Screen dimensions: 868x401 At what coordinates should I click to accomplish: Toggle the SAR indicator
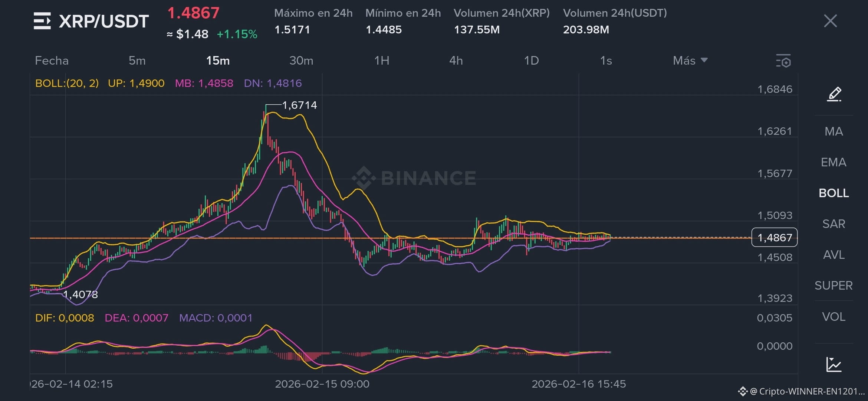[x=834, y=224]
